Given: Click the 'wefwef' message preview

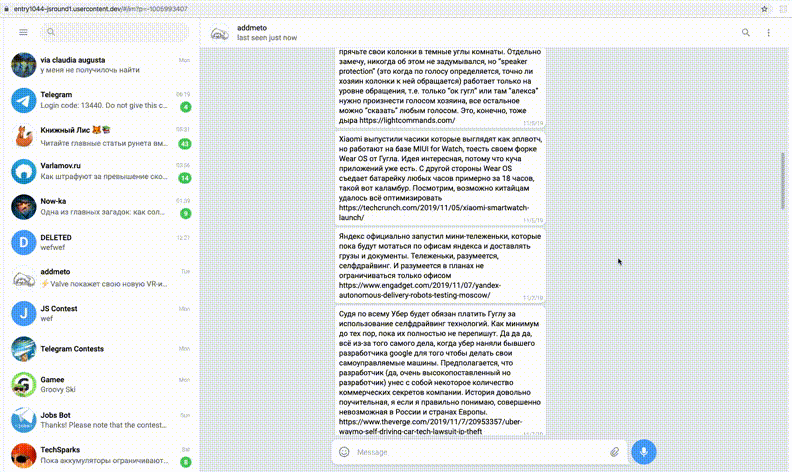Looking at the screenshot, I should pos(53,248).
